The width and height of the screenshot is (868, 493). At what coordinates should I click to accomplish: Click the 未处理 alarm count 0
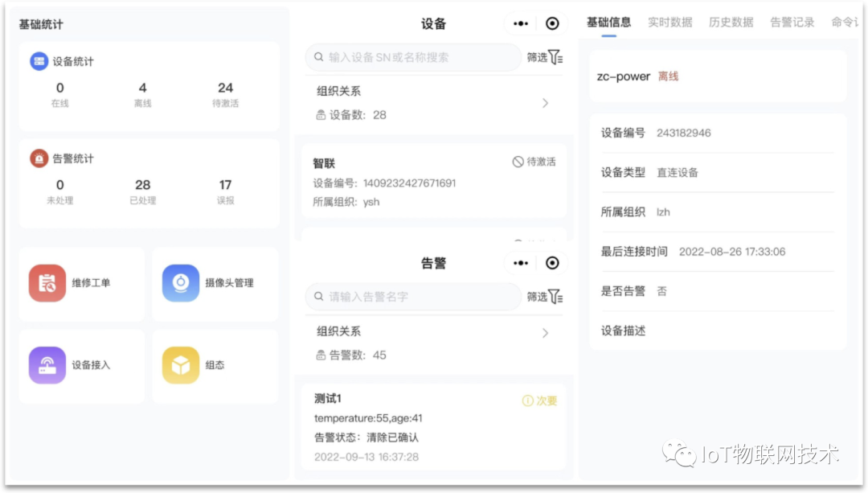click(59, 185)
